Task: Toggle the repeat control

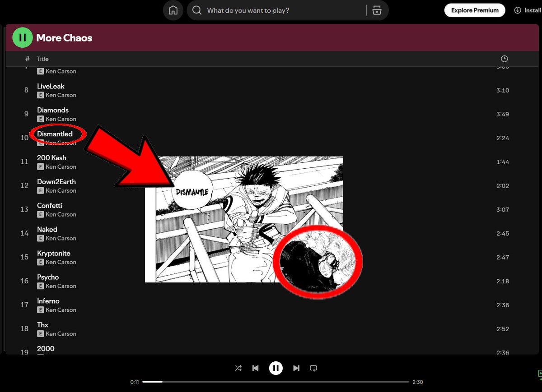Action: [x=313, y=368]
